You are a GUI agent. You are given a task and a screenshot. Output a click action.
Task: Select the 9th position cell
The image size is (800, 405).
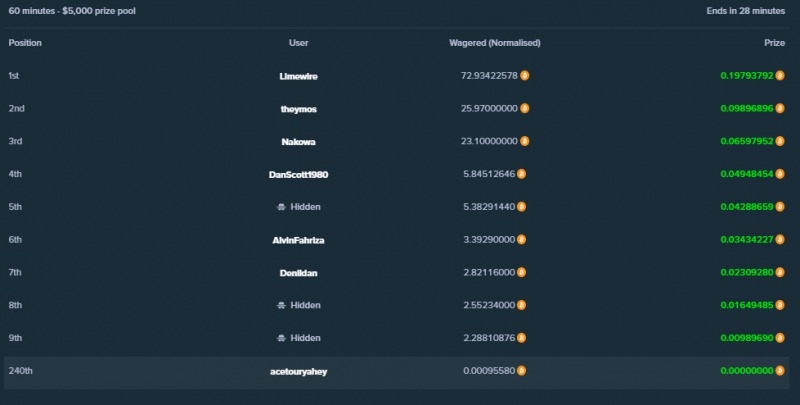15,338
